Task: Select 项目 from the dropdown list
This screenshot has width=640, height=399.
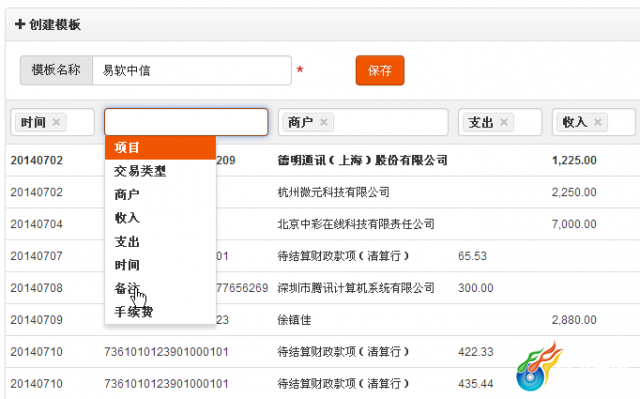Action: [160, 147]
